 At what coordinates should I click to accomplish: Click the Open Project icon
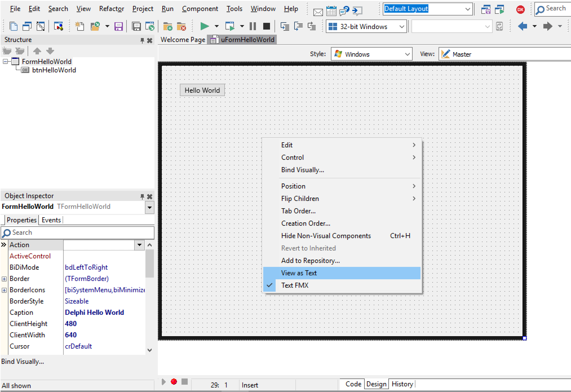tap(150, 26)
